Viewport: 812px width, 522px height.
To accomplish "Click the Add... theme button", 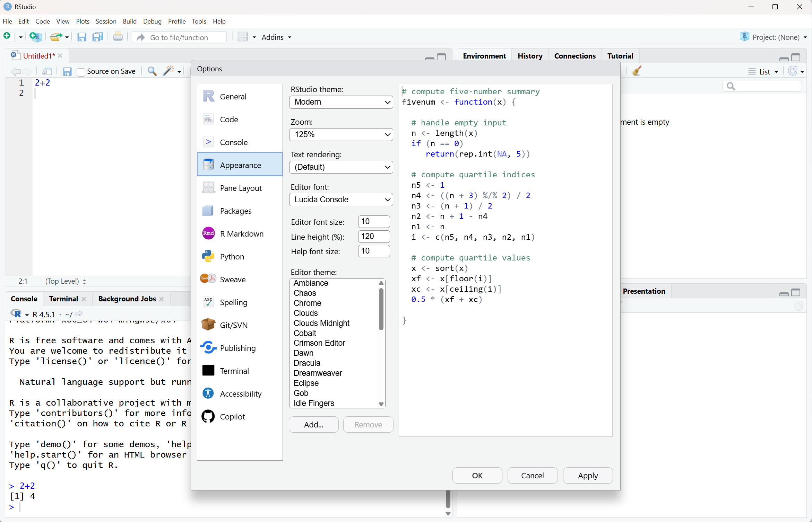I will [x=313, y=425].
